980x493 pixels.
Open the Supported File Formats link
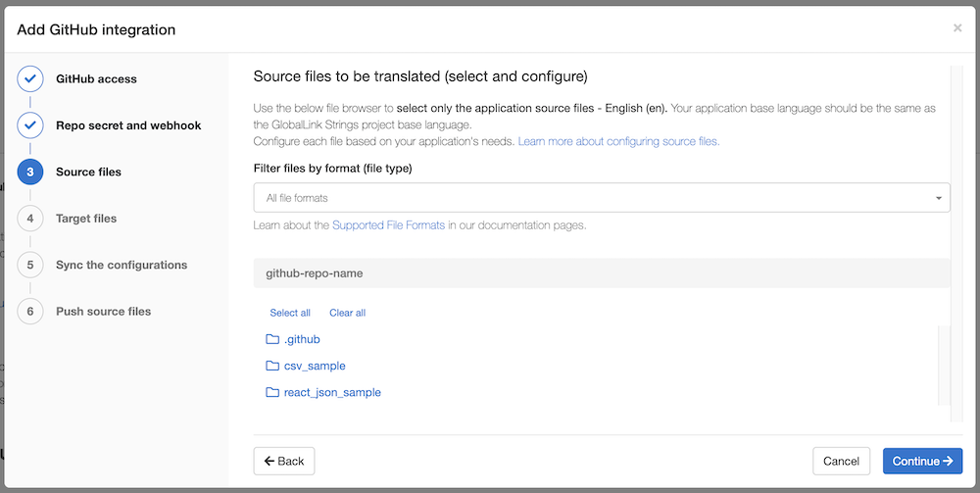point(388,225)
